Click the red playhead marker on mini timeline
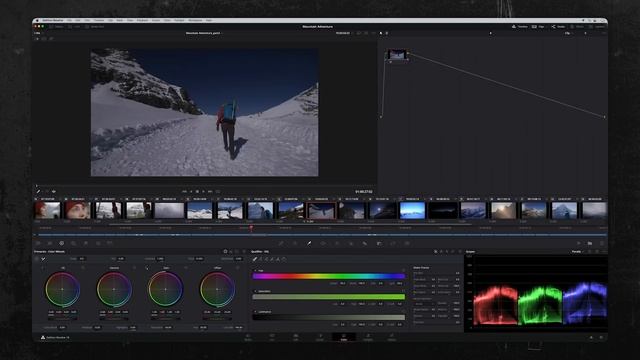The width and height of the screenshot is (640, 360). (251, 228)
